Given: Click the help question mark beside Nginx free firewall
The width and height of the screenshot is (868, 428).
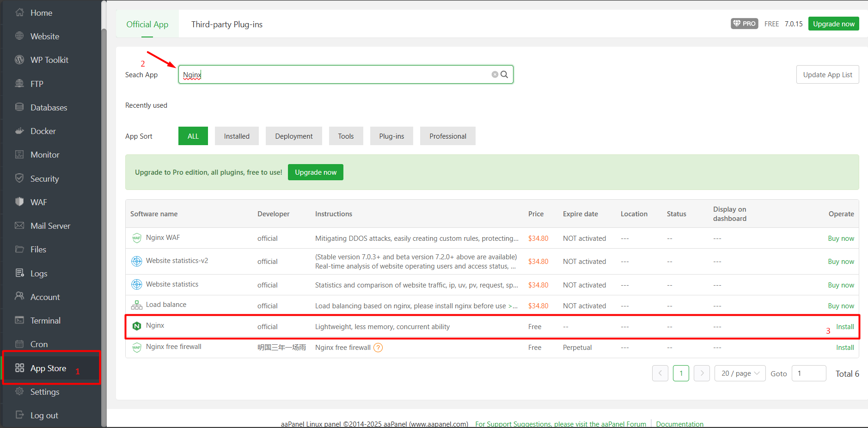Looking at the screenshot, I should [x=378, y=348].
